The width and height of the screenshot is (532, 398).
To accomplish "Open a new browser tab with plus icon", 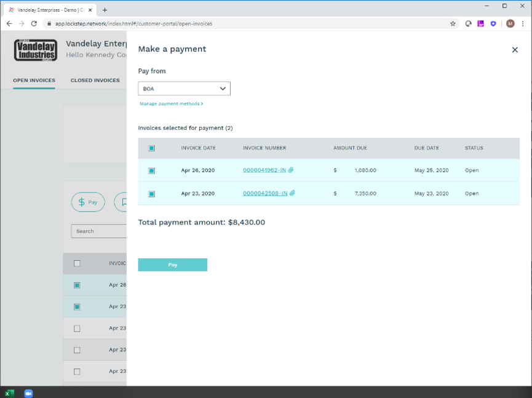I will tap(105, 10).
